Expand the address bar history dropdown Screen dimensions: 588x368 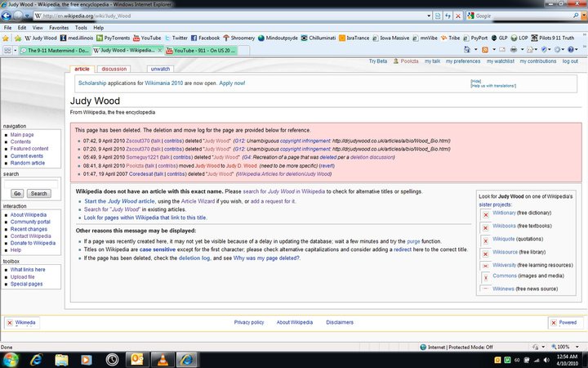(429, 16)
